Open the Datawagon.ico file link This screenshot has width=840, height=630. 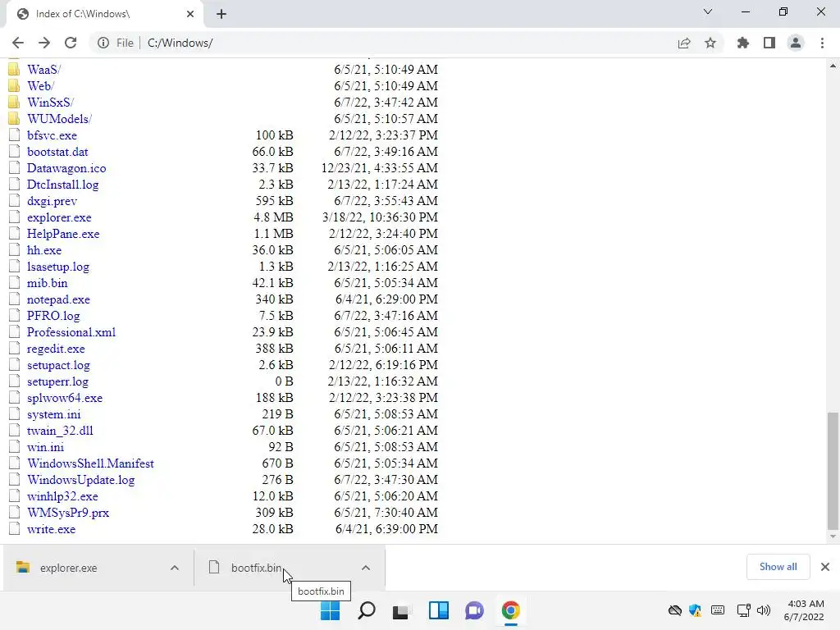pyautogui.click(x=66, y=168)
